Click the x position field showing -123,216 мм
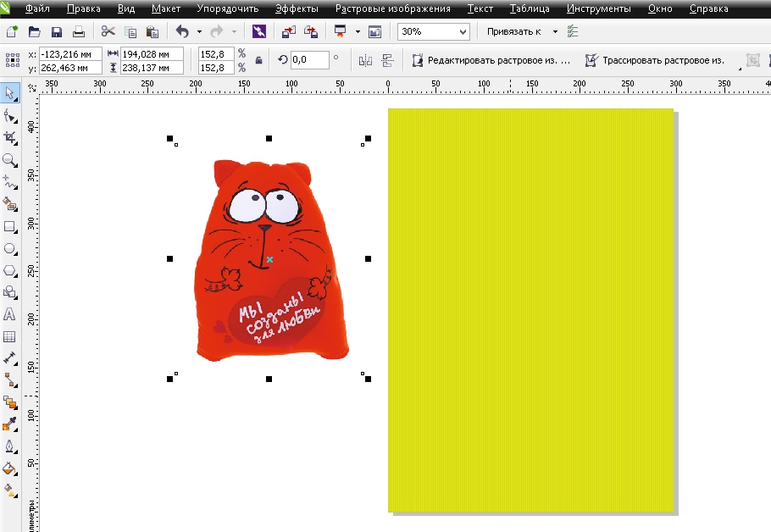Viewport: 771px width, 532px height. click(70, 54)
